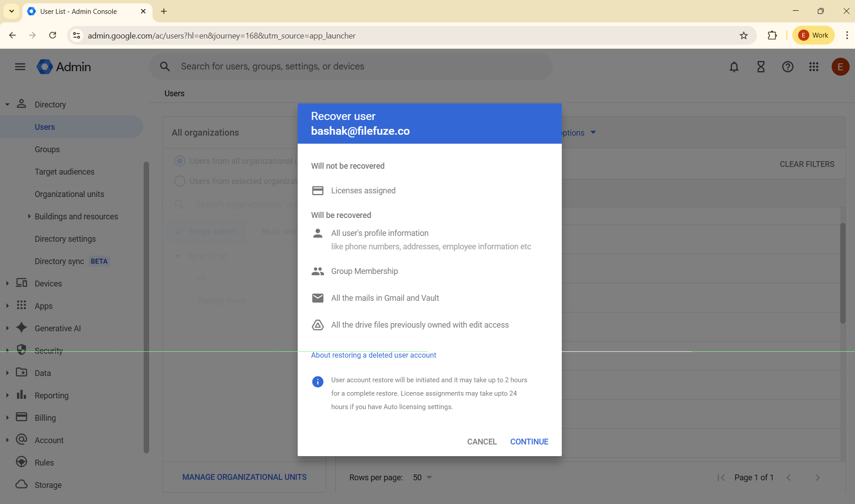Open Target audiences
This screenshot has width=855, height=504.
64,172
